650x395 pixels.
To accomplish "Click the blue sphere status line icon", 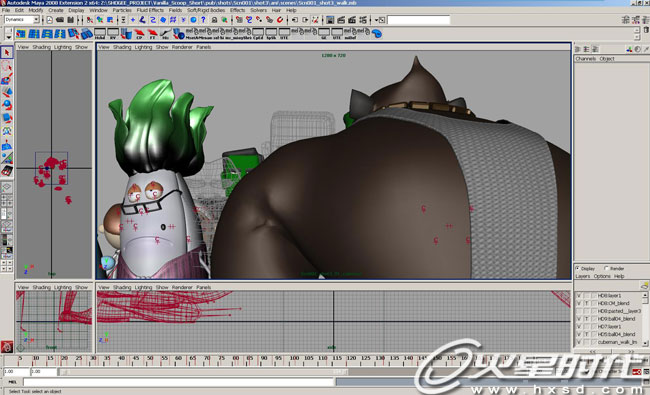I will tap(193, 20).
